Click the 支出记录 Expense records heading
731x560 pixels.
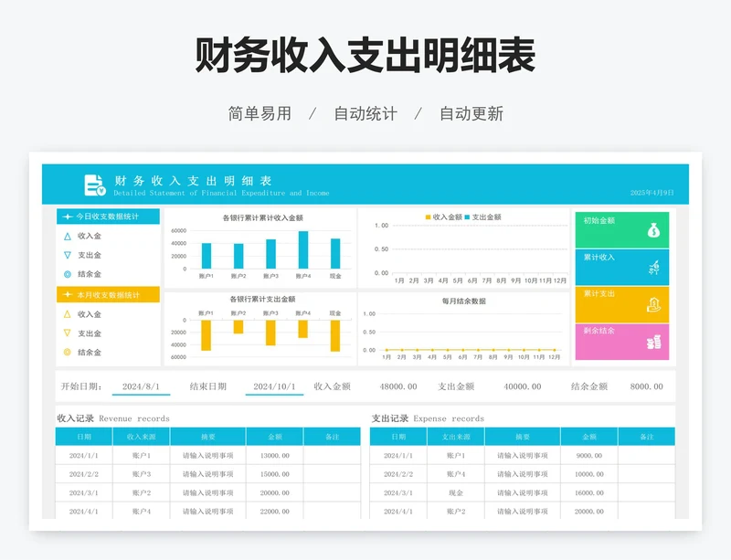point(428,418)
